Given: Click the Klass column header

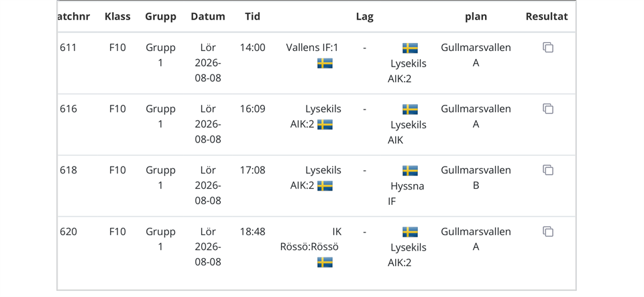Looking at the screenshot, I should (117, 16).
